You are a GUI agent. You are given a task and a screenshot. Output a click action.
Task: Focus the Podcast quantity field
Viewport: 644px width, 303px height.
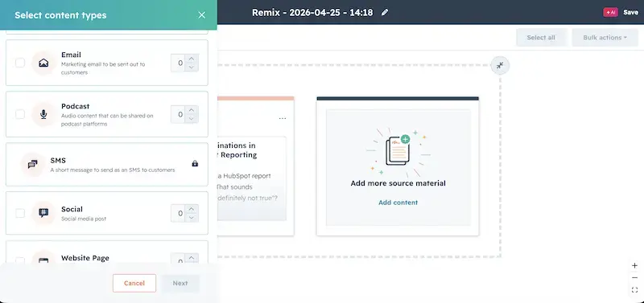[x=178, y=114]
